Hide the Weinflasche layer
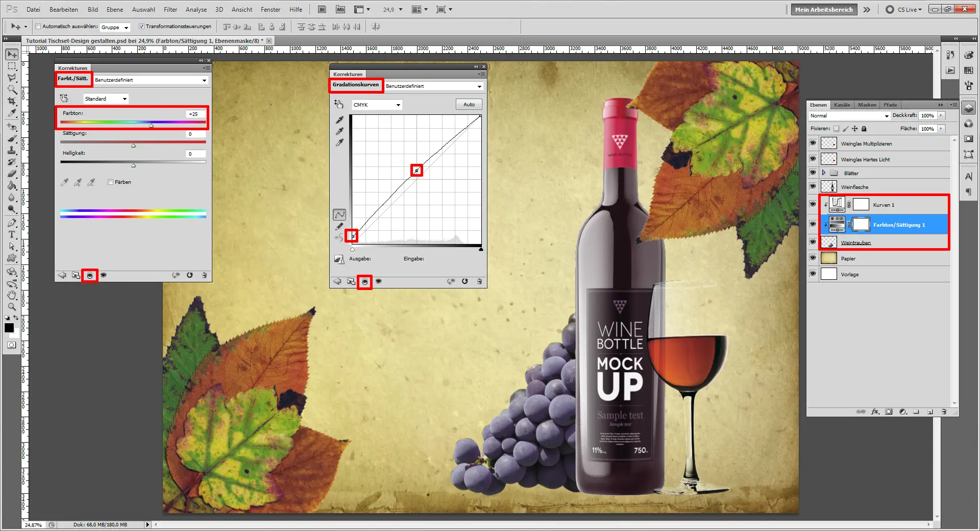Image resolution: width=980 pixels, height=531 pixels. pos(813,187)
